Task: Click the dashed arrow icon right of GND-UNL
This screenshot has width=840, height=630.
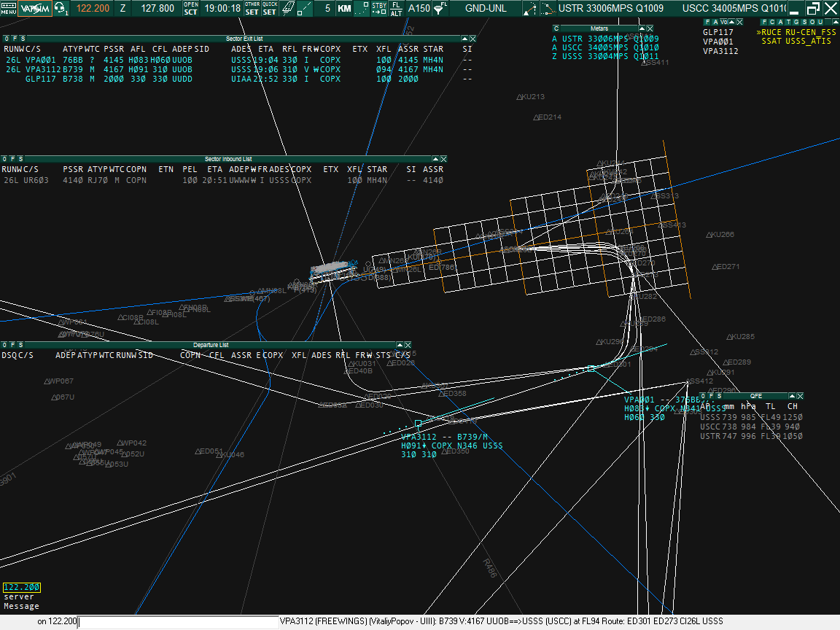Action: coord(529,8)
